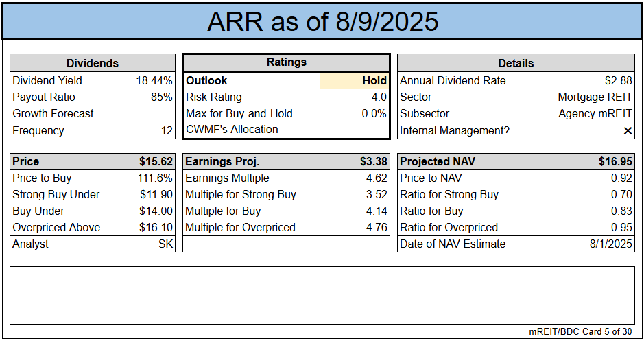
Task: Click Ratio for Overpriced value 0.95
Action: 621,227
